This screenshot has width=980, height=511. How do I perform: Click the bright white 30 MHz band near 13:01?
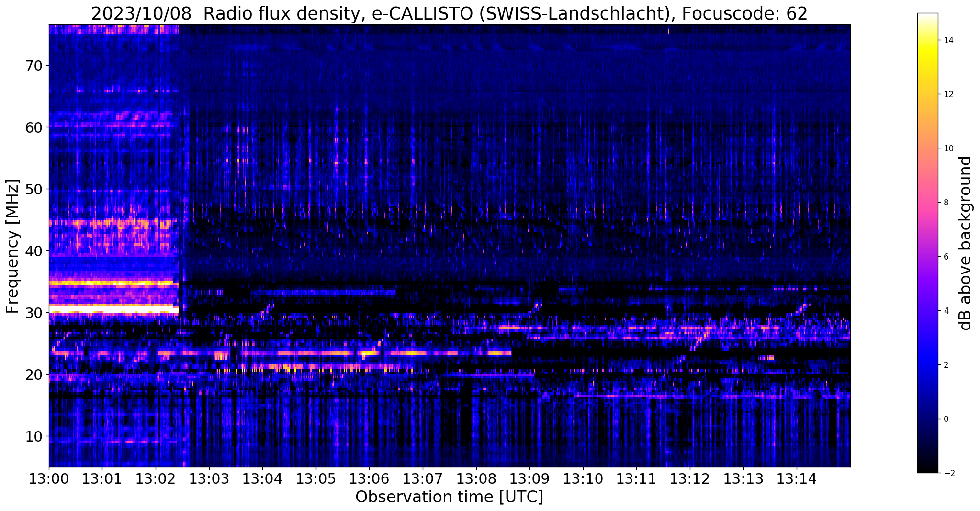pyautogui.click(x=113, y=309)
